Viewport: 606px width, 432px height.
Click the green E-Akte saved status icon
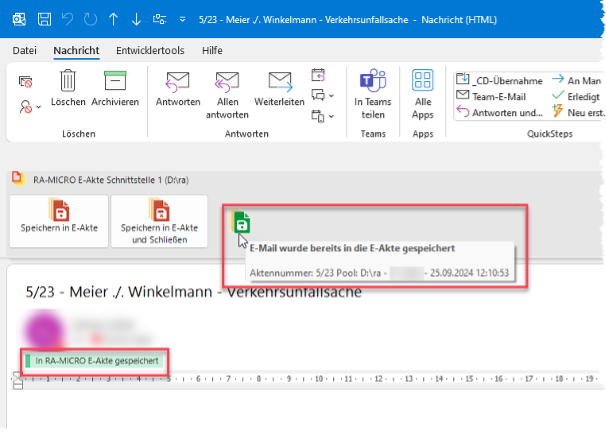(x=240, y=222)
